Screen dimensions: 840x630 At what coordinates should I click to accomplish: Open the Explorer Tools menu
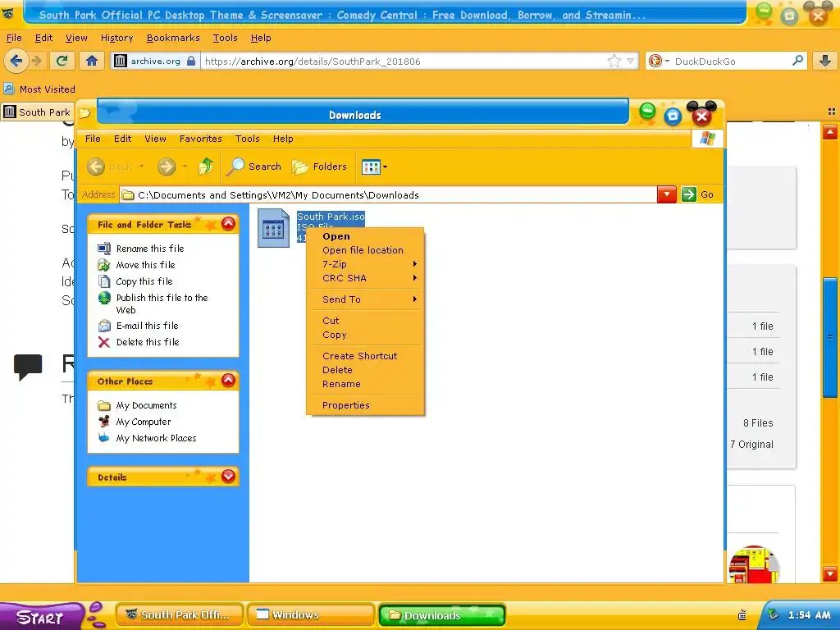(x=247, y=139)
